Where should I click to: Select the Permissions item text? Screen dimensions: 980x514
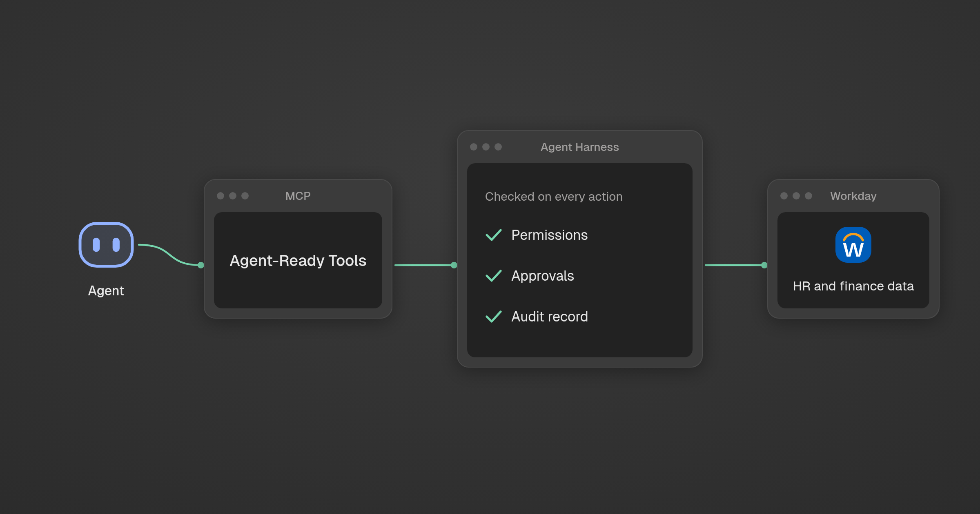549,235
